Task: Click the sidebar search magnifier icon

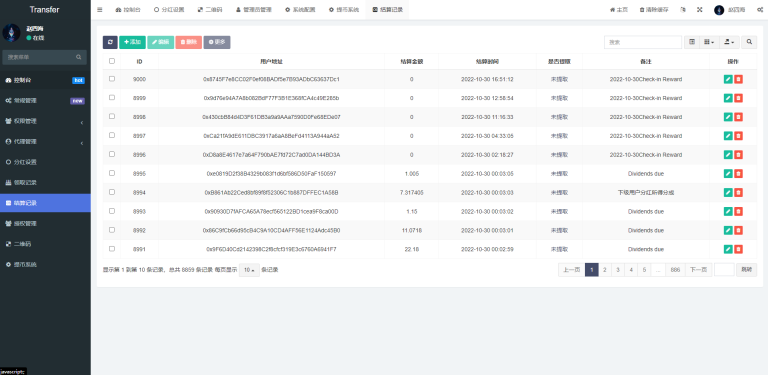Action: pos(79,57)
